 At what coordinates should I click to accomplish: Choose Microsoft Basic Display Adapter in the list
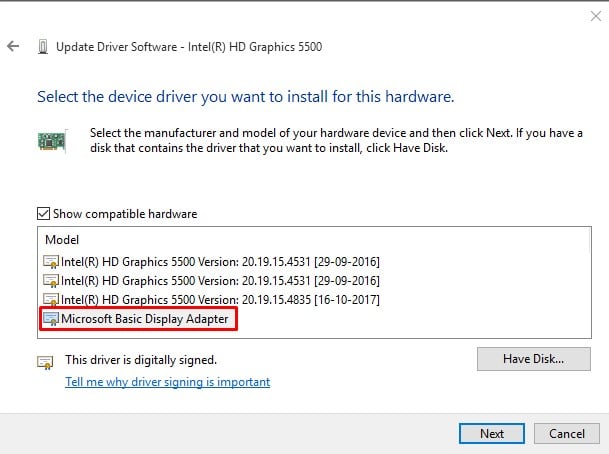pyautogui.click(x=136, y=319)
